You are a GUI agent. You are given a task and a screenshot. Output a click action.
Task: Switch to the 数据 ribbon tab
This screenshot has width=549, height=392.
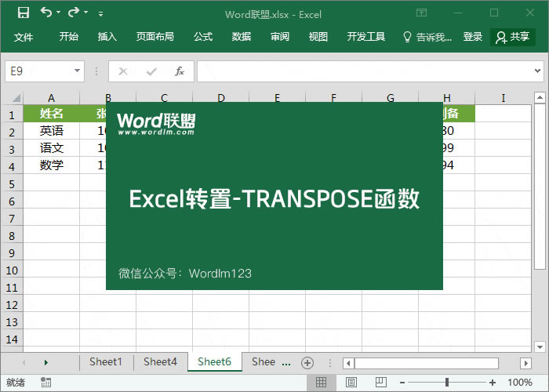click(x=242, y=36)
